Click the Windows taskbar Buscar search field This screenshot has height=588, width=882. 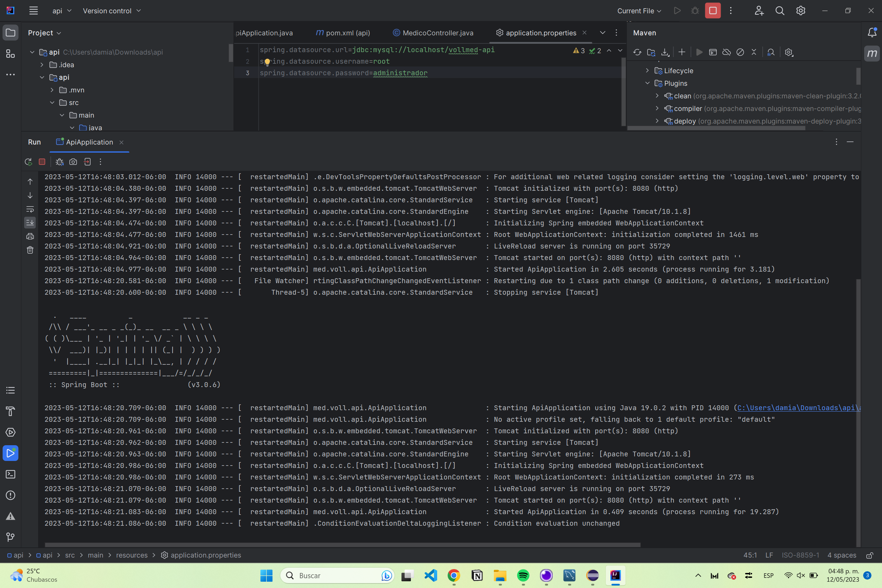[x=337, y=575]
